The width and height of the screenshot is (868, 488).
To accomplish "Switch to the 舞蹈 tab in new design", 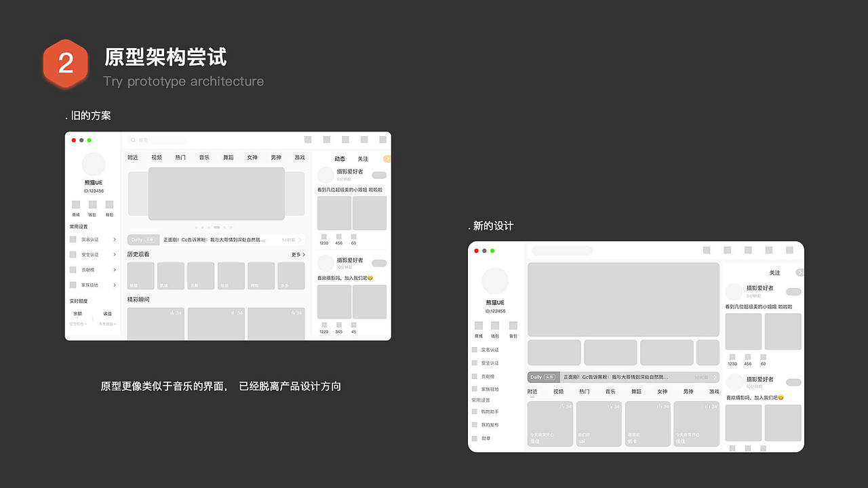I will (x=636, y=391).
